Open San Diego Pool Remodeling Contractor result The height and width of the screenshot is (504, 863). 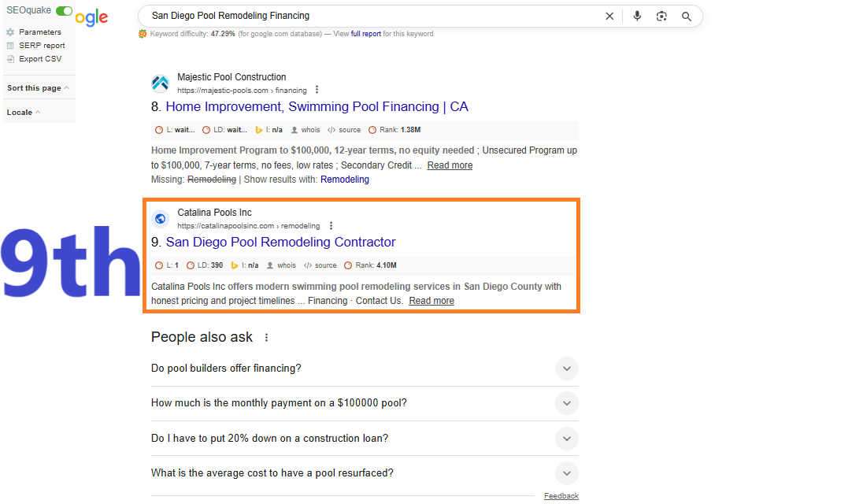[x=280, y=242]
